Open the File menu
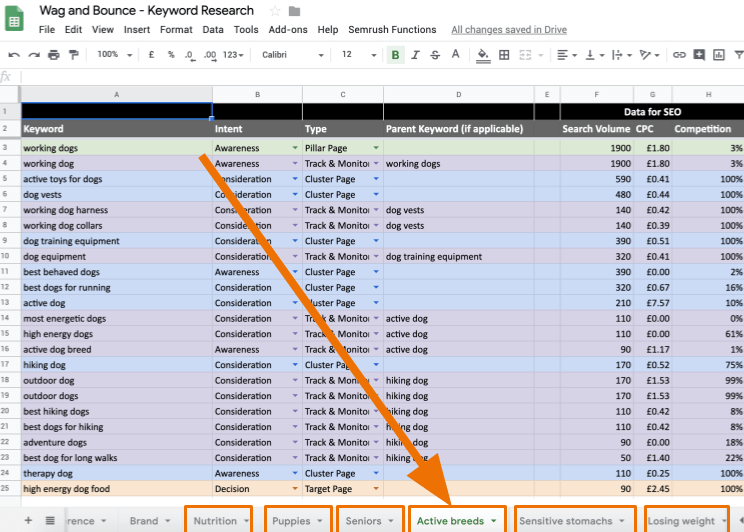 point(46,30)
